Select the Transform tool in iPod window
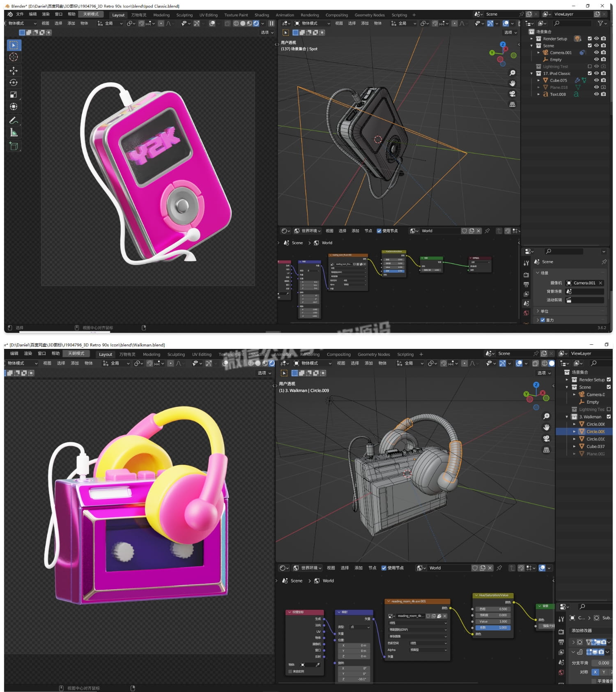Screen dimensions: 616x692 [x=14, y=106]
